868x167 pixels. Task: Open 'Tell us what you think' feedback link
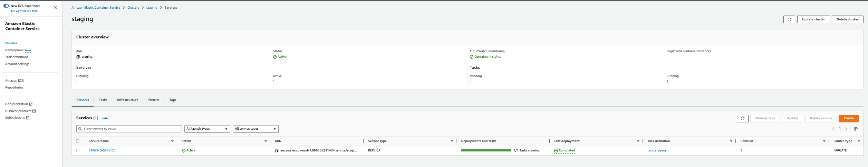coord(25,11)
